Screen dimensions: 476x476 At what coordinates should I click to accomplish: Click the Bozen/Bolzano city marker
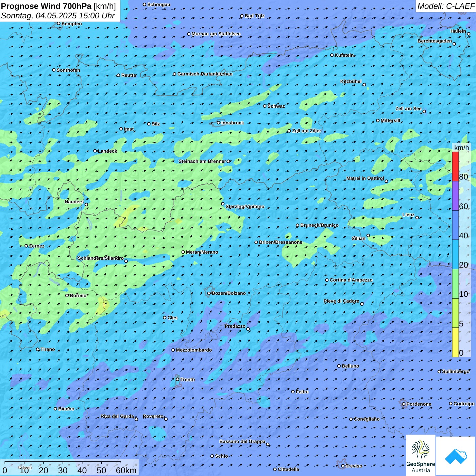click(209, 293)
